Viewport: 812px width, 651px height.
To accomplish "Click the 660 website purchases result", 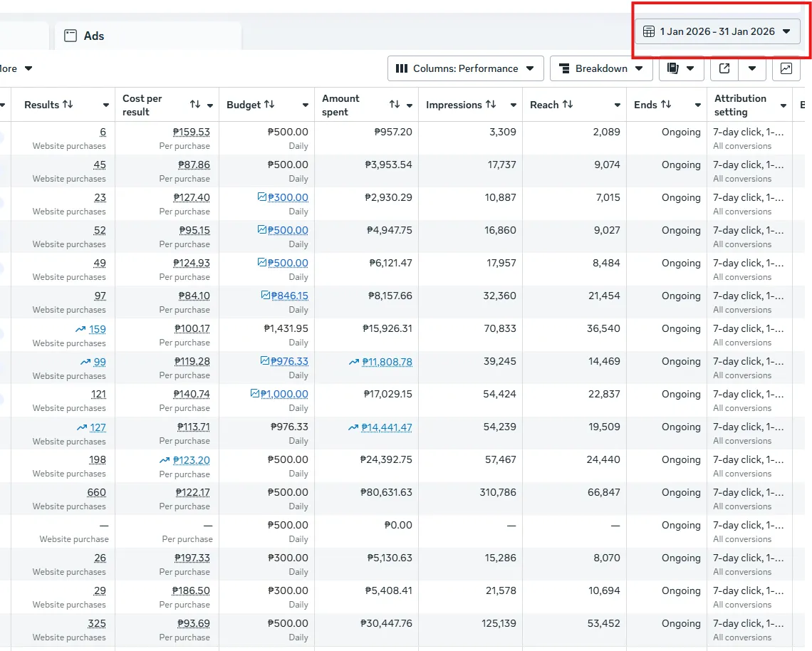I will (96, 492).
